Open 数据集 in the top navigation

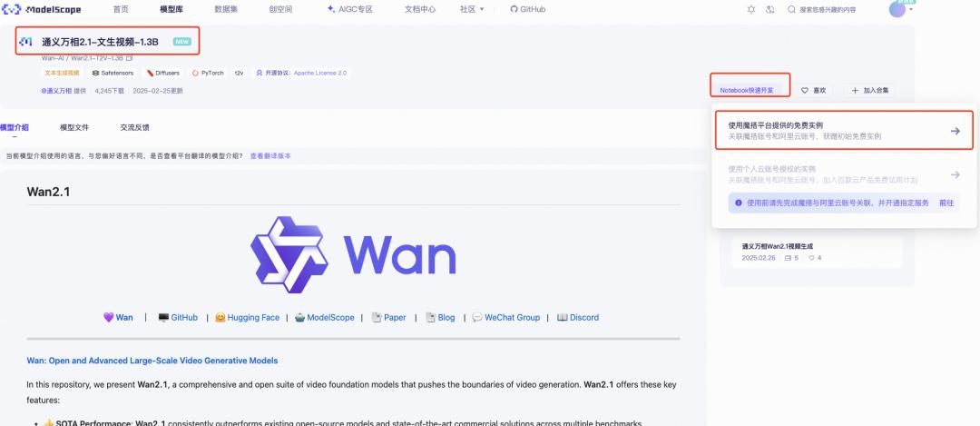click(x=226, y=9)
